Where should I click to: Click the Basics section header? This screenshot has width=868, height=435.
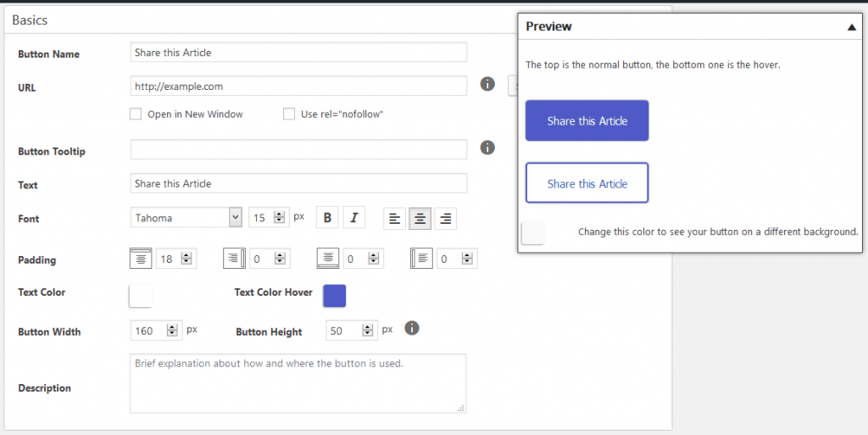click(x=31, y=20)
